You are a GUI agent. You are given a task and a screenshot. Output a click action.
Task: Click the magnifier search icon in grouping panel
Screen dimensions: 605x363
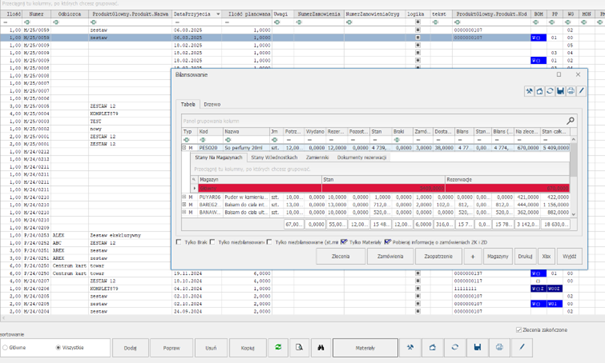(570, 121)
